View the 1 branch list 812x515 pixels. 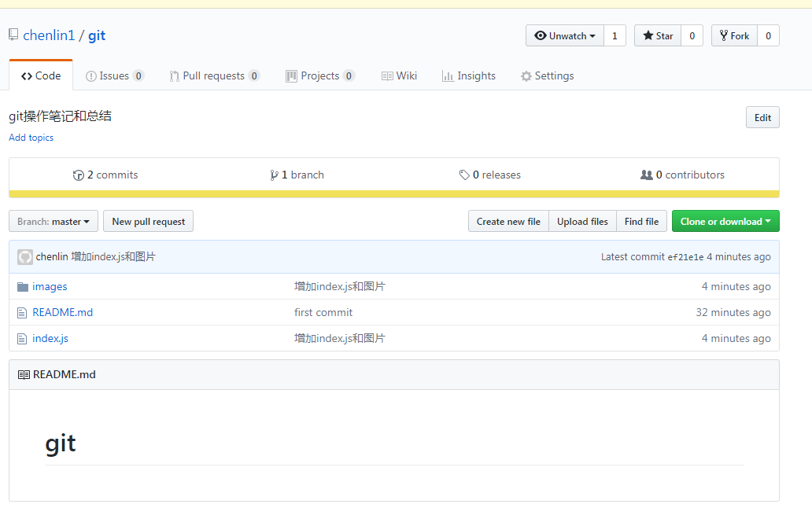(297, 175)
